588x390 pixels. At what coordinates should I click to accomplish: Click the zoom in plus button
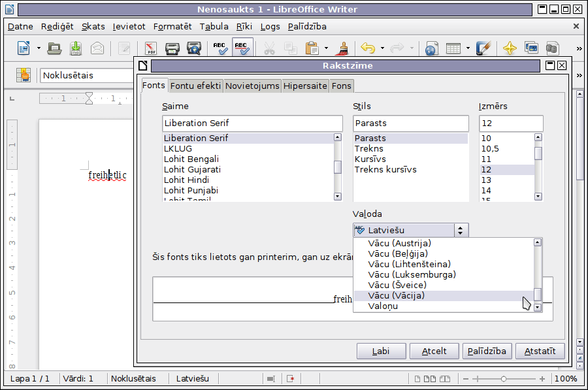pos(542,379)
